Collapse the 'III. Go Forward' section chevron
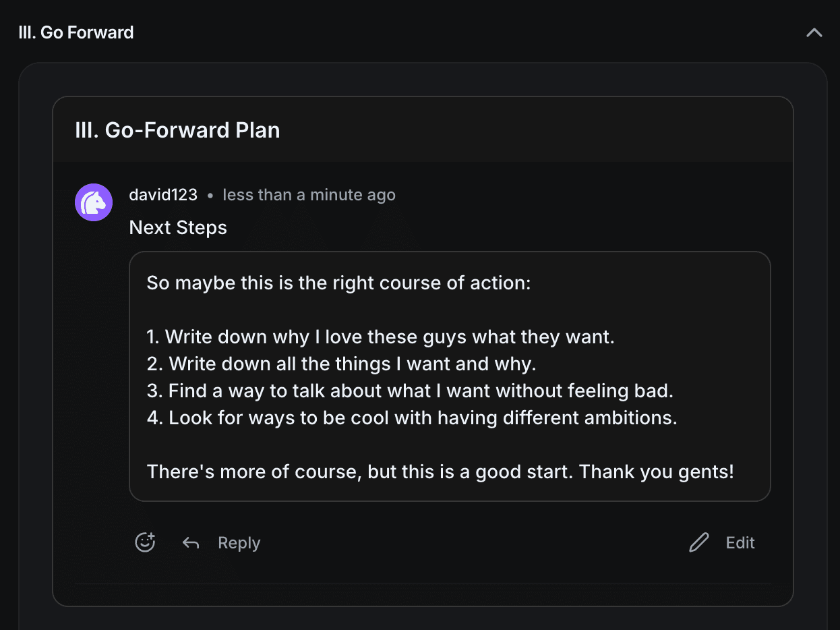Image resolution: width=840 pixels, height=630 pixels. click(814, 32)
